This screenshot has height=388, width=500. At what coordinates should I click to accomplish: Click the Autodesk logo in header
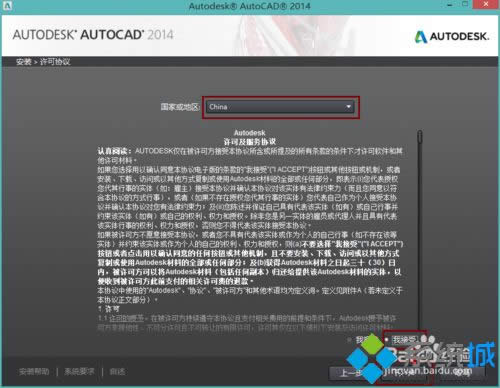[452, 36]
